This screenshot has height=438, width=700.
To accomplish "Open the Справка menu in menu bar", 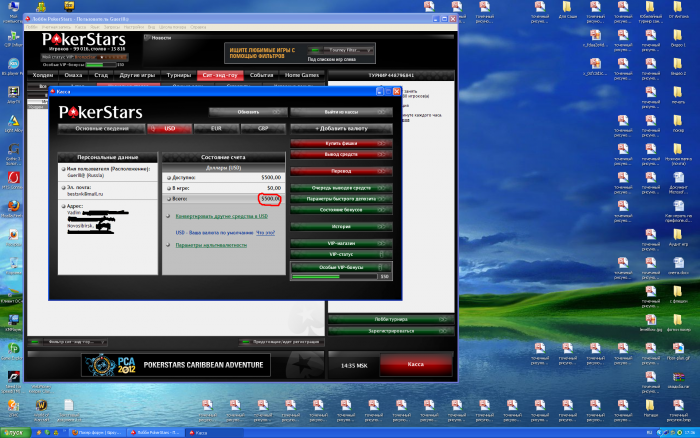I will click(199, 27).
